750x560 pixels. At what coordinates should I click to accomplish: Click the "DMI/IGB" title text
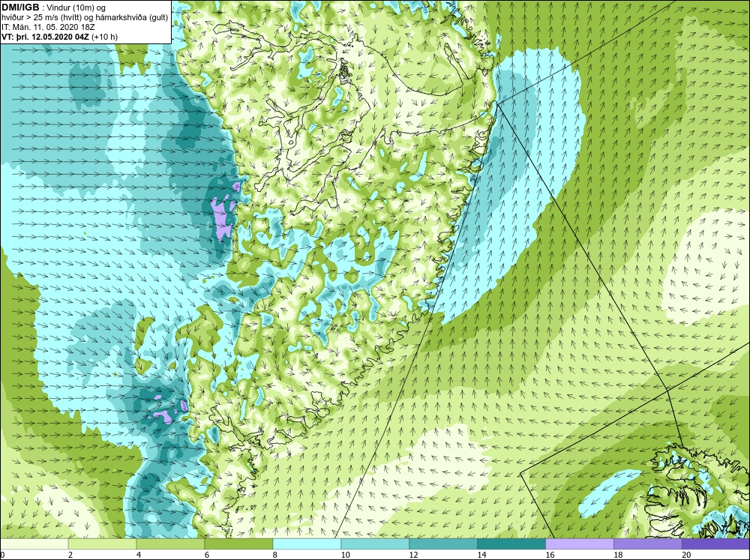pyautogui.click(x=20, y=7)
